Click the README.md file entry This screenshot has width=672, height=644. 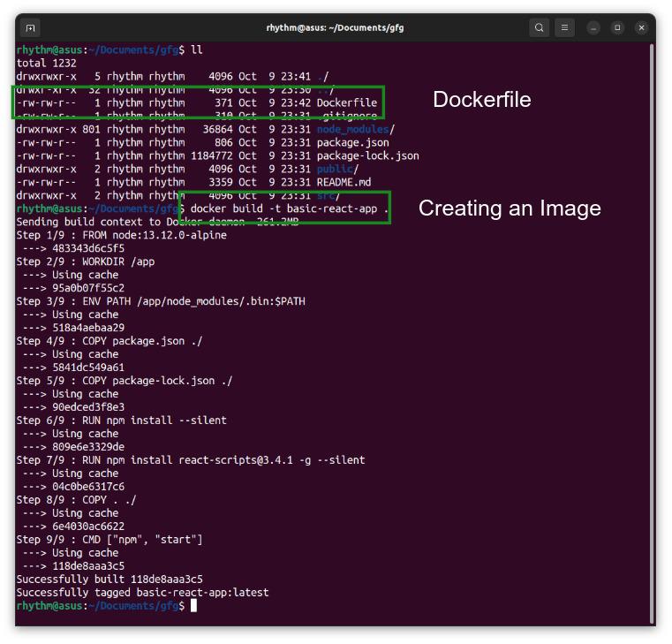344,182
